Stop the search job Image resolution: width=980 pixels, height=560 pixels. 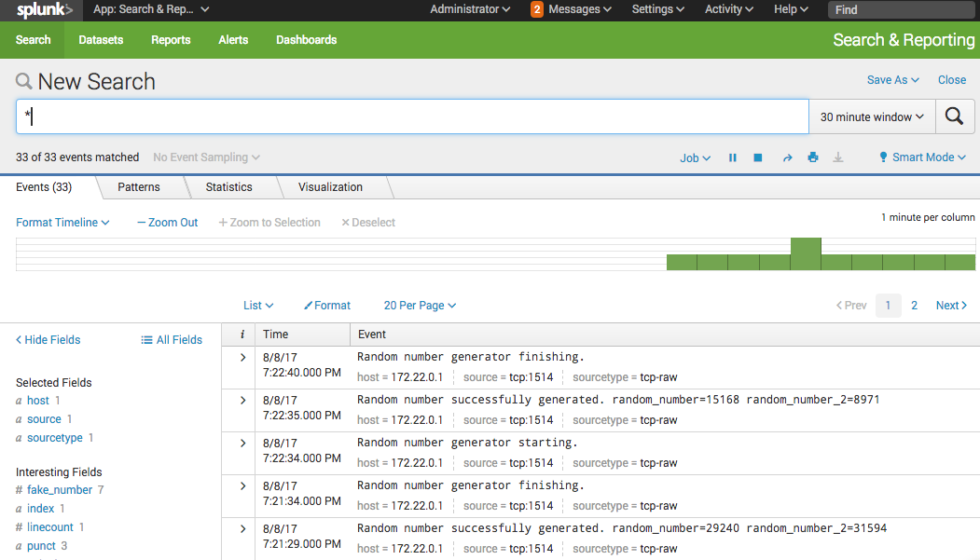758,157
